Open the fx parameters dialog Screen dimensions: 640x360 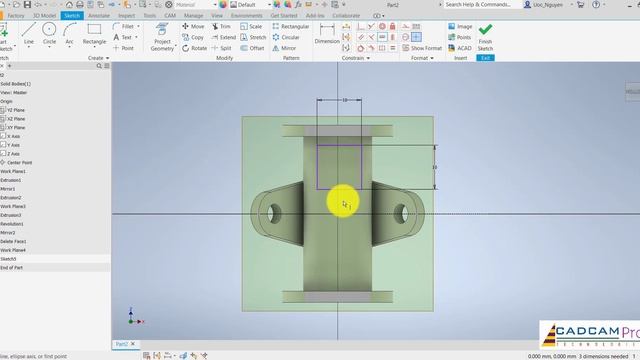(298, 4)
